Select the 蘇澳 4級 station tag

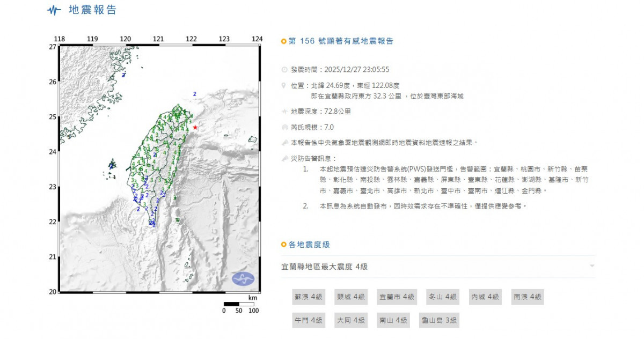pyautogui.click(x=308, y=297)
